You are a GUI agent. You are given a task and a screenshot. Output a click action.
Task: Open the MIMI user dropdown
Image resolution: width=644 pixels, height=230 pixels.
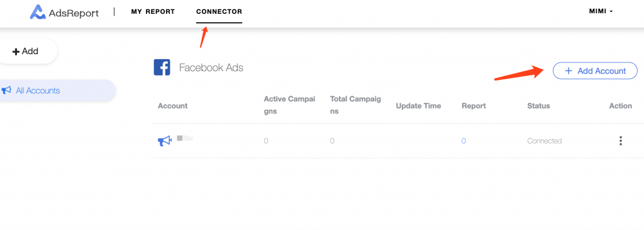[x=601, y=11]
